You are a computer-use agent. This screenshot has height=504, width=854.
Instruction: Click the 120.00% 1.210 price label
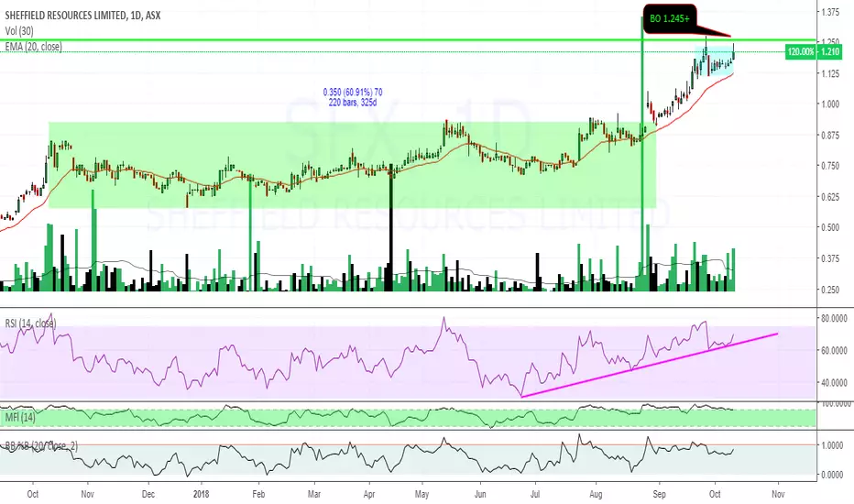coord(814,51)
